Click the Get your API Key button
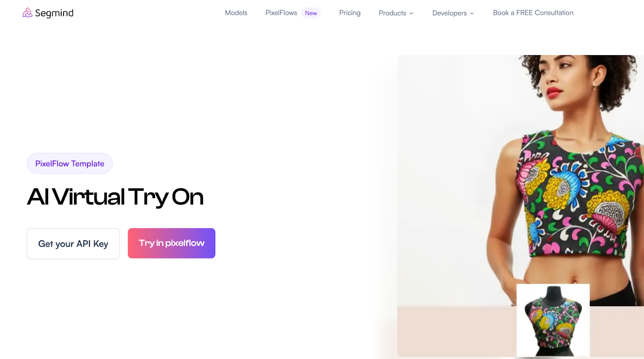Image resolution: width=644 pixels, height=359 pixels. coord(73,243)
